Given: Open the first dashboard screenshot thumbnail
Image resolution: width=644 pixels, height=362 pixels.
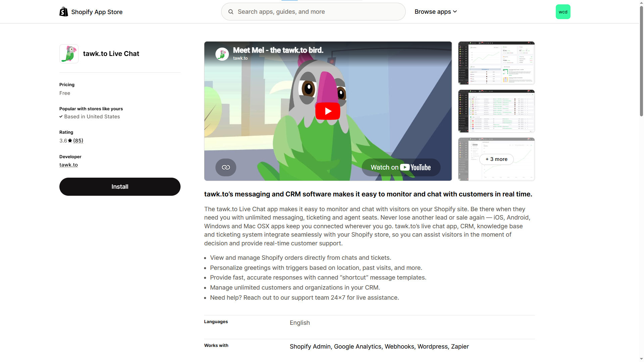Looking at the screenshot, I should click(x=496, y=63).
